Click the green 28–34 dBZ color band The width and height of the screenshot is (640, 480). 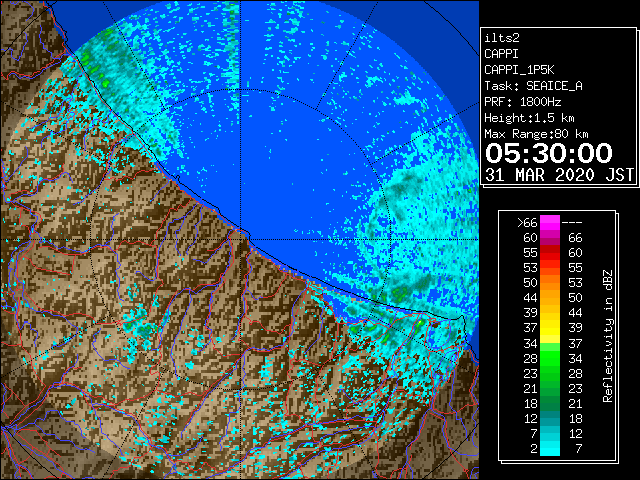(550, 359)
